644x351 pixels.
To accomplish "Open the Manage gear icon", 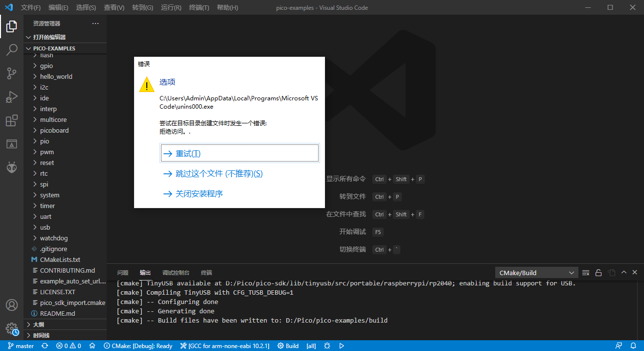I will click(12, 328).
